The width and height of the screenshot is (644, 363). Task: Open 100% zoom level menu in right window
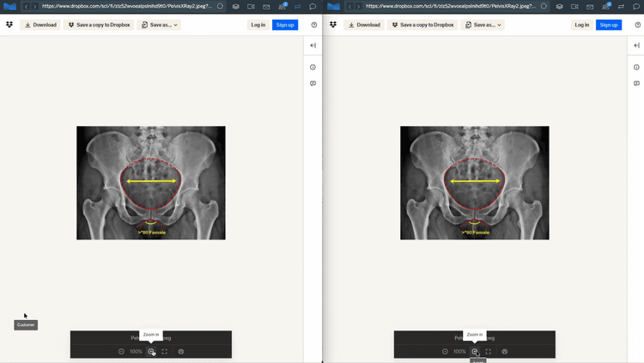[x=459, y=352]
